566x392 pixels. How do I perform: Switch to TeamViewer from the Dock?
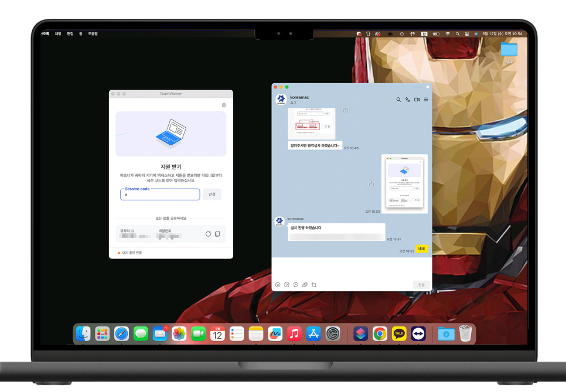point(418,334)
